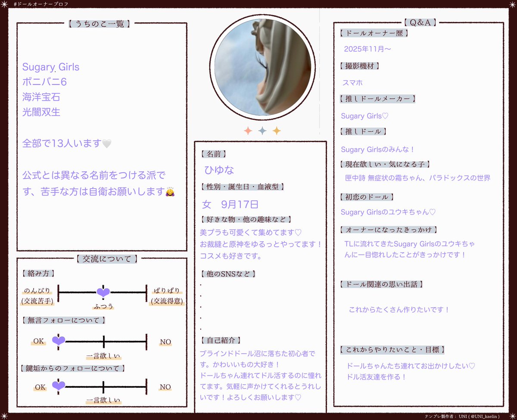Click the blue-gray sparkle under the profile photo
517x420 pixels.
[x=262, y=131]
